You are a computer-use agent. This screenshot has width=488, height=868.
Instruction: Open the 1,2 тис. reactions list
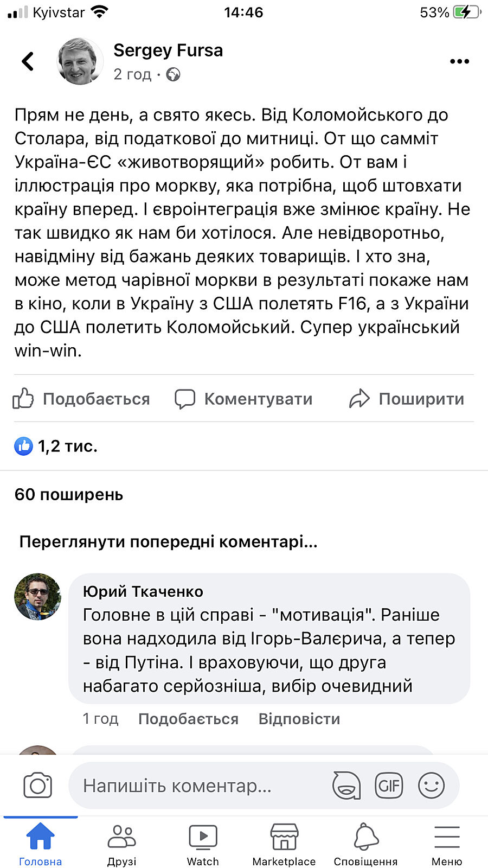coord(56,446)
